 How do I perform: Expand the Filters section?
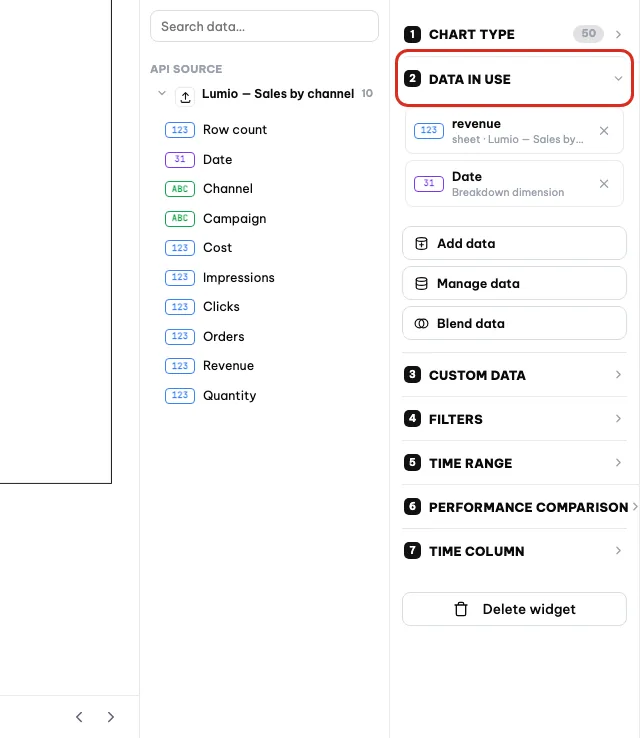[x=514, y=419]
